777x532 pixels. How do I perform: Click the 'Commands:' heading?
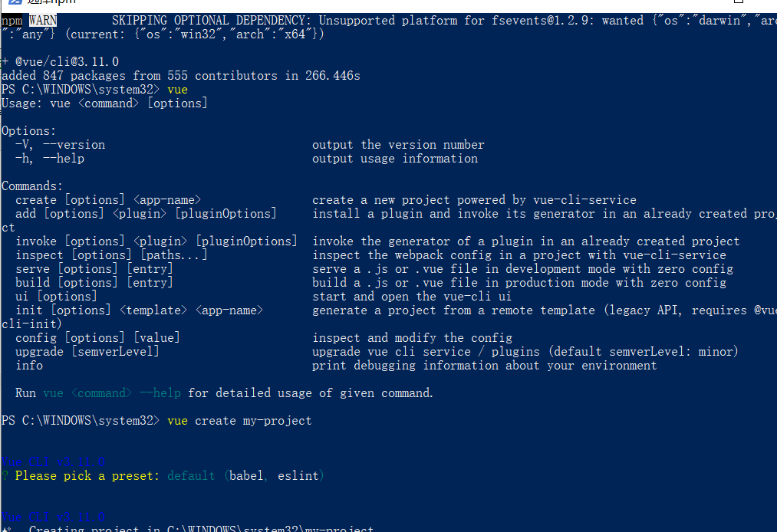click(x=32, y=186)
